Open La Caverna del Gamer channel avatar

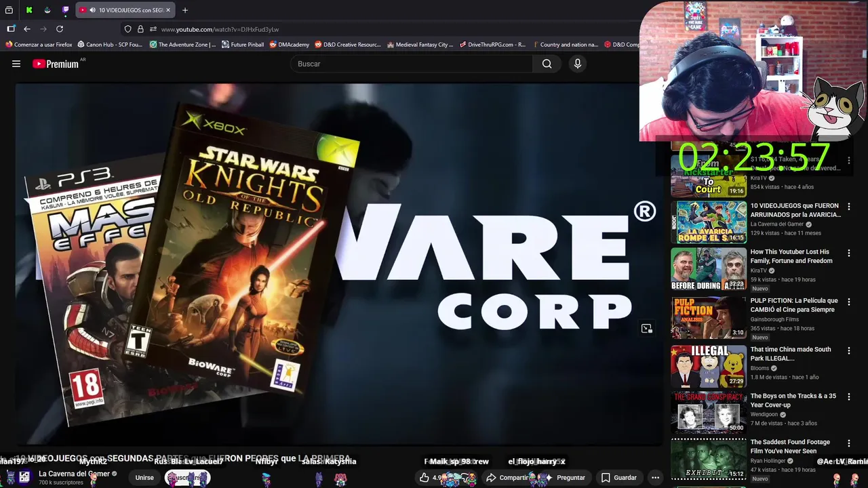(x=24, y=477)
